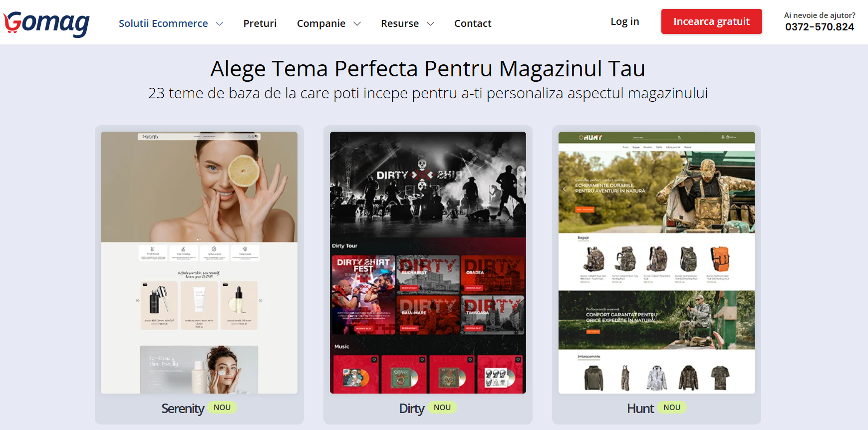Expand the Resurse chevron arrow

pos(430,24)
